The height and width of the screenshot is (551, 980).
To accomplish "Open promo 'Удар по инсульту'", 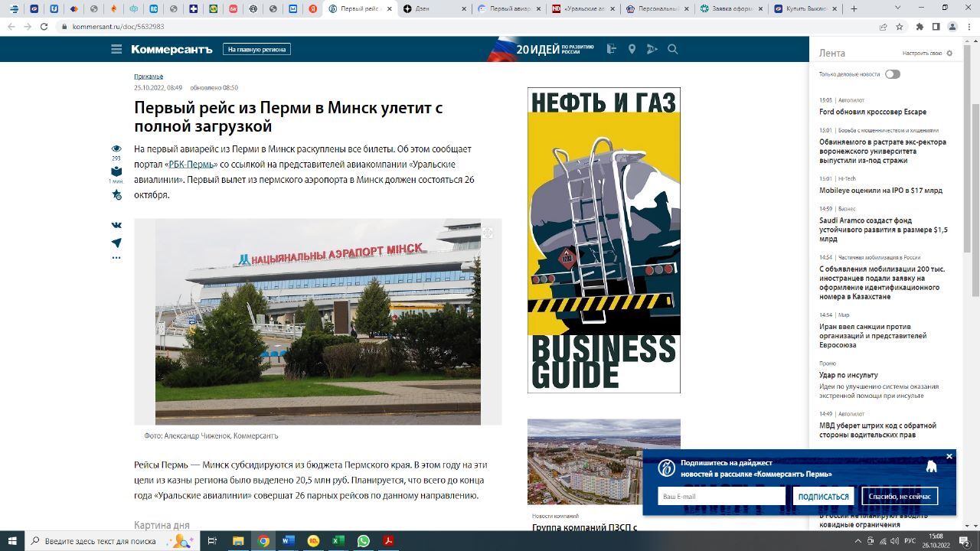I will [848, 375].
